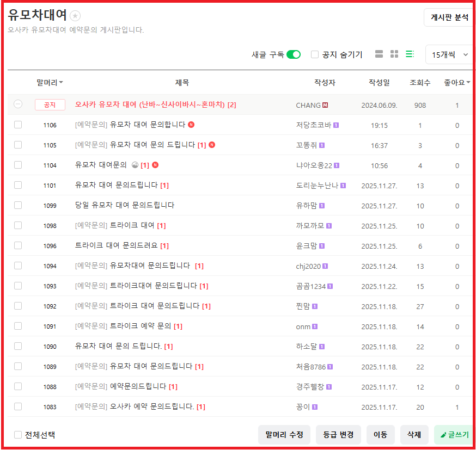Viewport: 476px width, 450px height.
Task: Tick checkbox for post 1098
Action: [18, 225]
